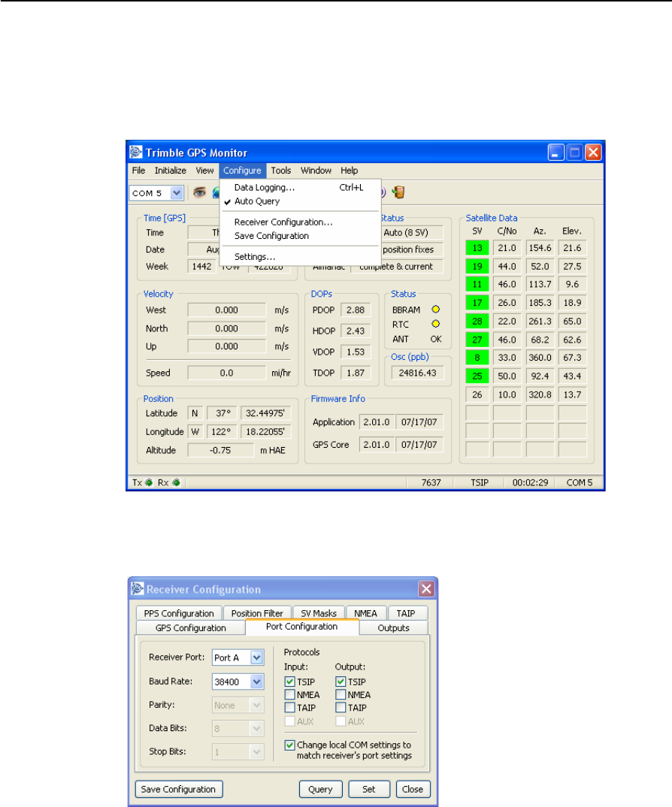The image size is (672, 807).
Task: Click the green SV 25 satellite cell
Action: tap(477, 376)
